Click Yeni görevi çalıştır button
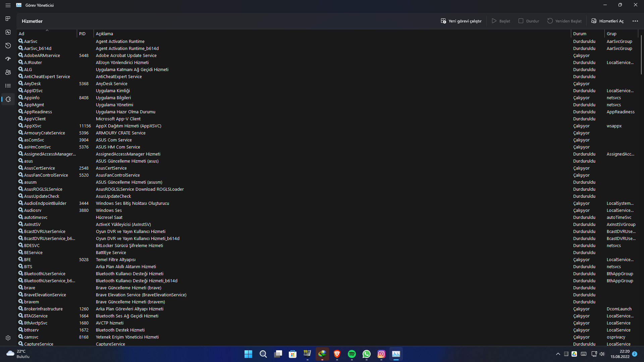 click(x=461, y=21)
